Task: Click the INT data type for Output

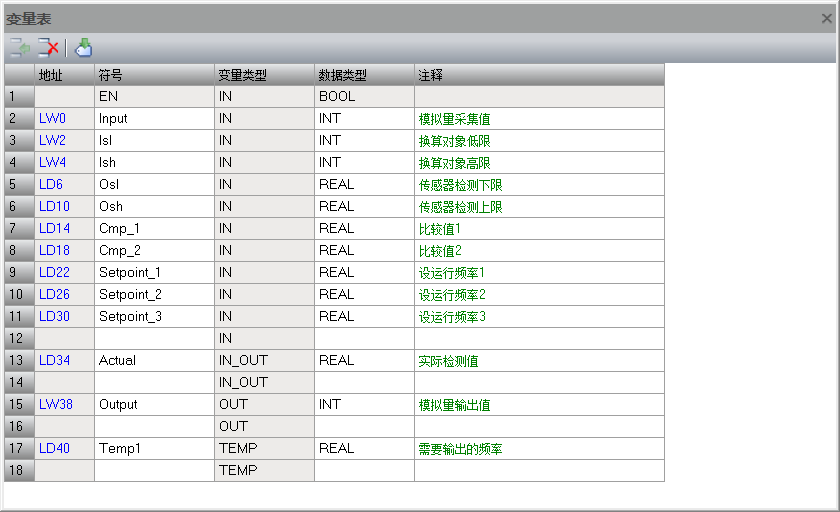Action: click(x=364, y=404)
